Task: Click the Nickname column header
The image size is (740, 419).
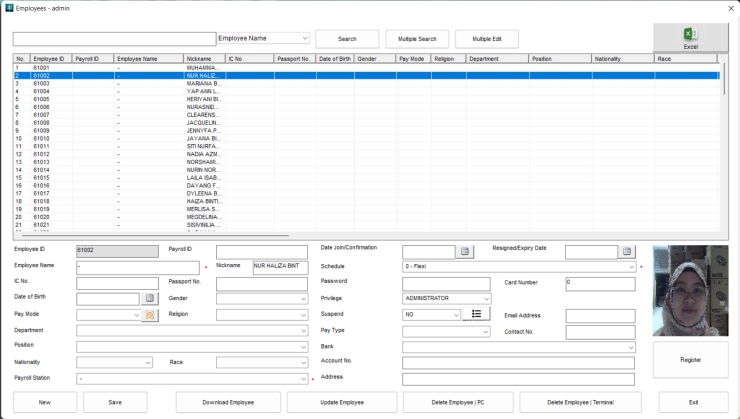Action: coord(203,59)
